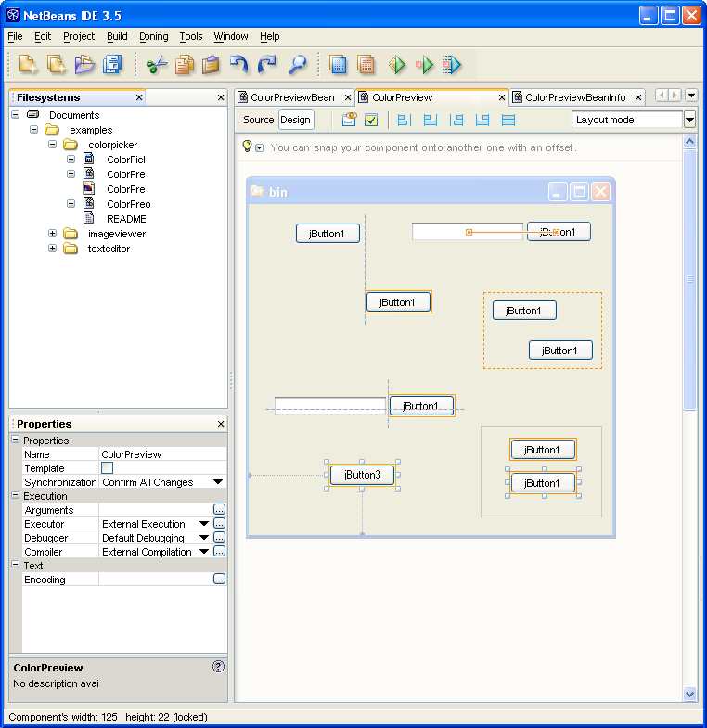Click the Align left edges icon
This screenshot has width=707, height=728.
tap(405, 121)
